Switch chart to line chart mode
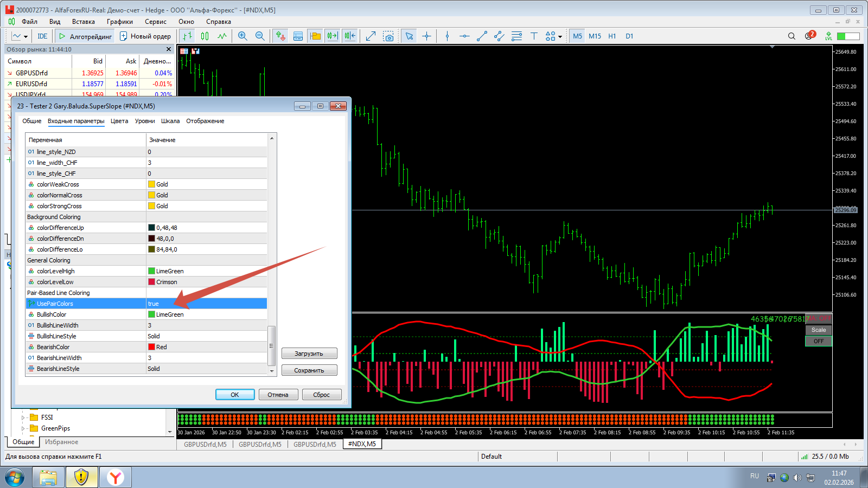The height and width of the screenshot is (488, 868). 222,36
